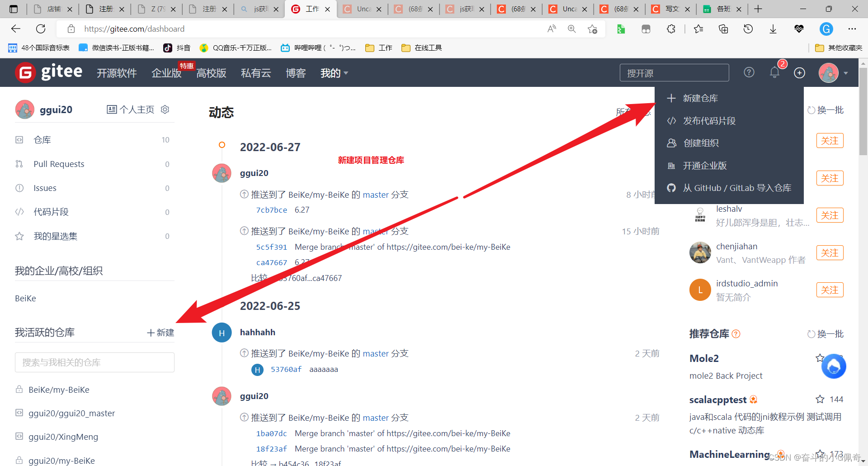This screenshot has height=466, width=868.
Task: Open ggui20/ggui20_master repository
Action: coord(71,413)
